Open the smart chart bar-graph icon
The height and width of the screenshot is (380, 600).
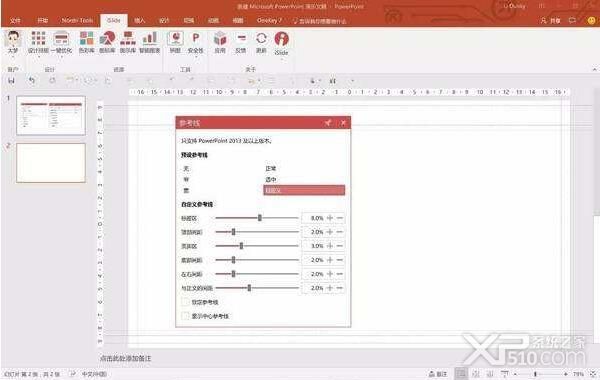(149, 42)
